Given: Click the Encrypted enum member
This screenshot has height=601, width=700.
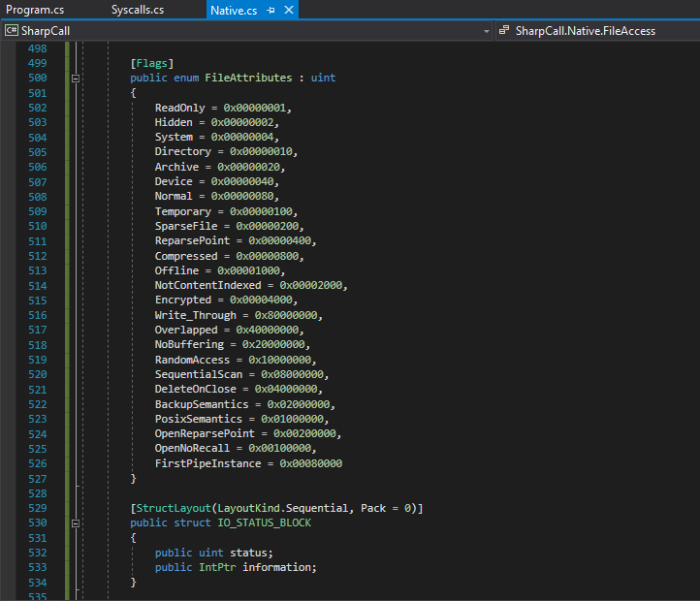Looking at the screenshot, I should [x=183, y=300].
